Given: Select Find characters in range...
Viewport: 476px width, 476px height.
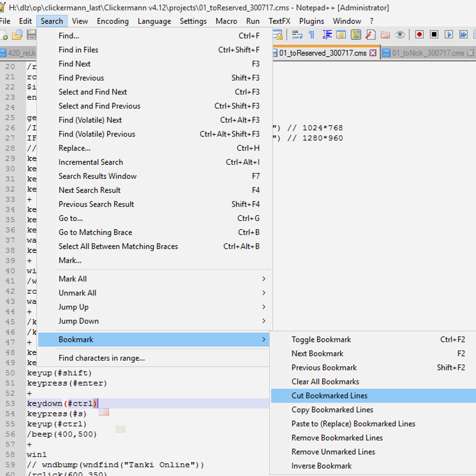Looking at the screenshot, I should (x=154, y=358).
